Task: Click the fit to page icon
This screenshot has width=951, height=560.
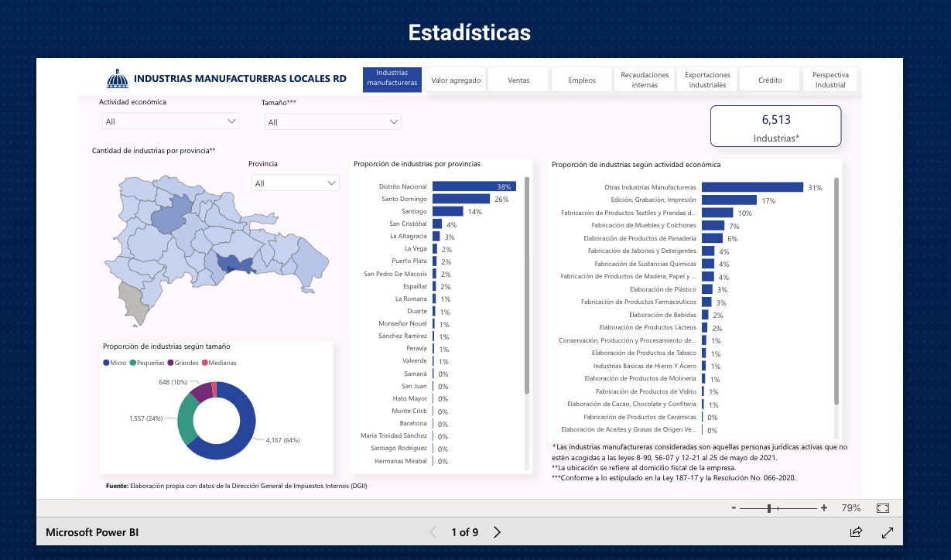Action: click(883, 508)
